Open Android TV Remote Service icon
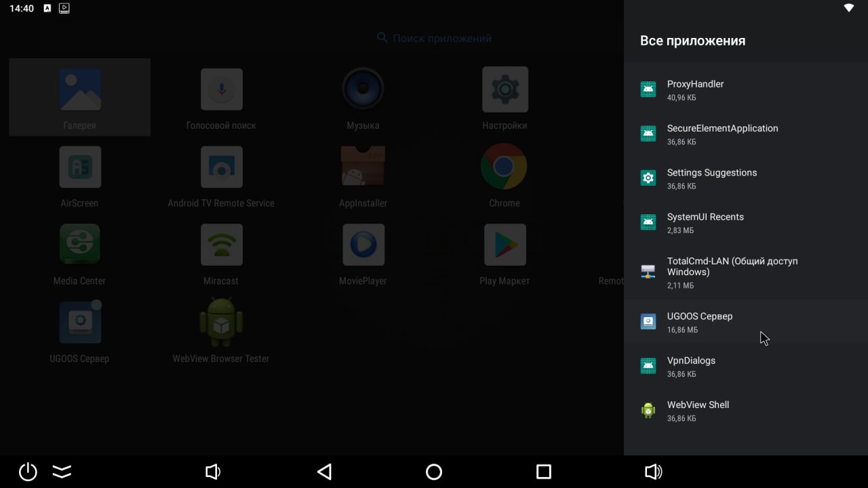The height and width of the screenshot is (488, 868). (221, 167)
